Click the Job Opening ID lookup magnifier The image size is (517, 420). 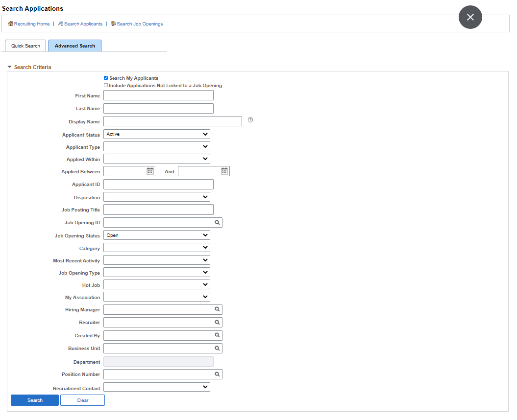[217, 222]
